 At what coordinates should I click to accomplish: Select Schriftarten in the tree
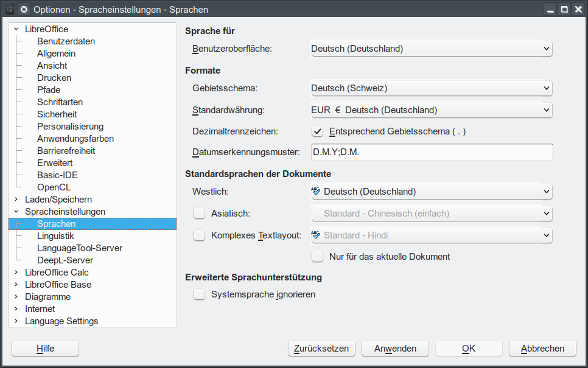60,102
